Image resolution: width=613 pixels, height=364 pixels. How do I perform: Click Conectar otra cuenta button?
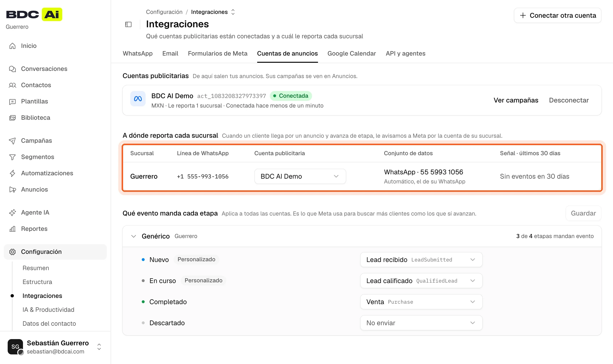[x=557, y=16]
